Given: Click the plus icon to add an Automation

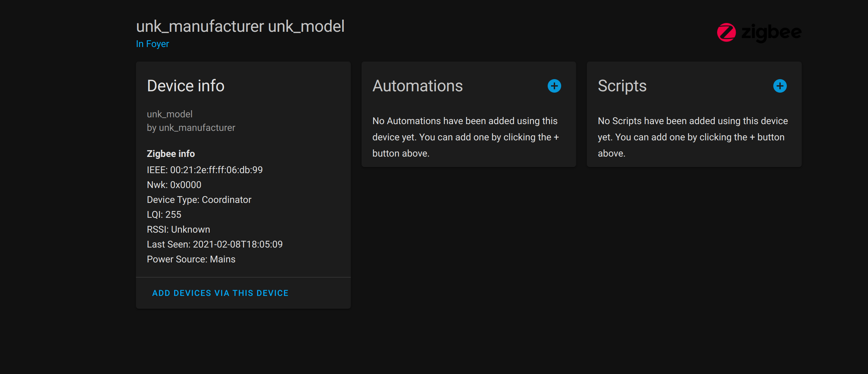Looking at the screenshot, I should pyautogui.click(x=554, y=86).
